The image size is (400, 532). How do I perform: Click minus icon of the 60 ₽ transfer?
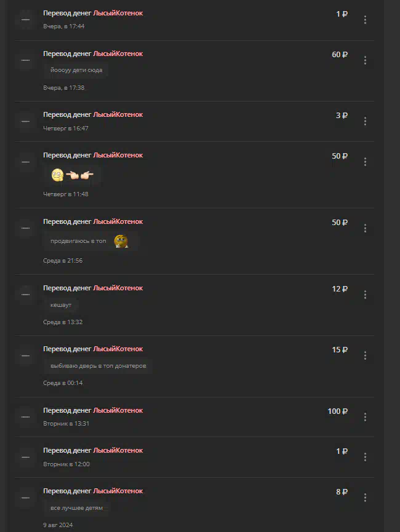click(25, 60)
